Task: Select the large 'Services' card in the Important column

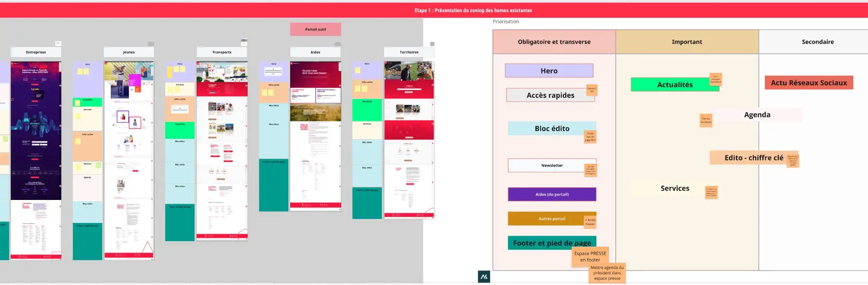Action: click(x=675, y=188)
